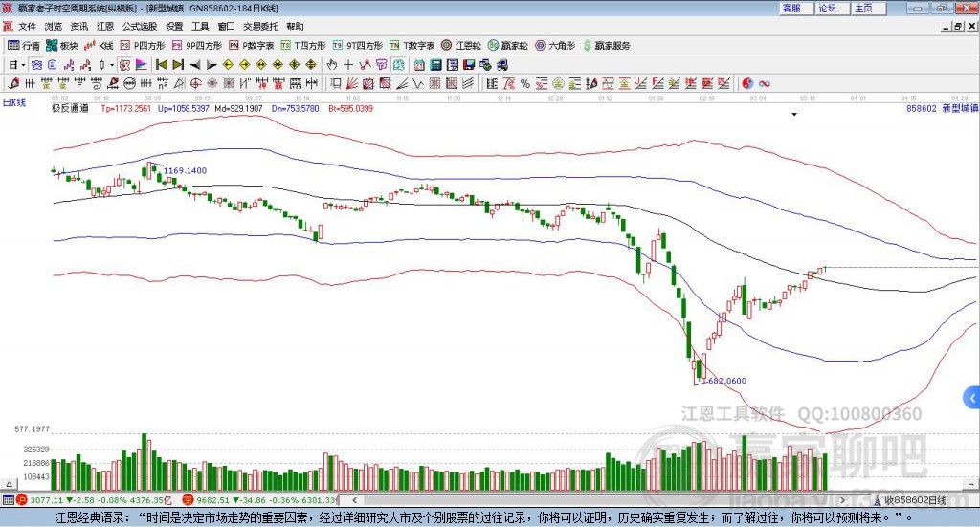Image resolution: width=980 pixels, height=527 pixels.
Task: Jump to last bar with green skip-forward icon
Action: pos(178,65)
